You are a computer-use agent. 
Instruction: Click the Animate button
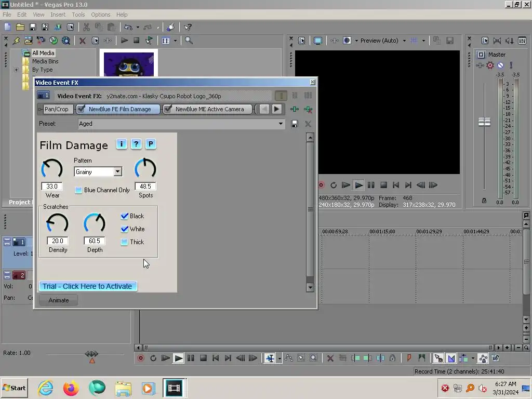(x=58, y=300)
